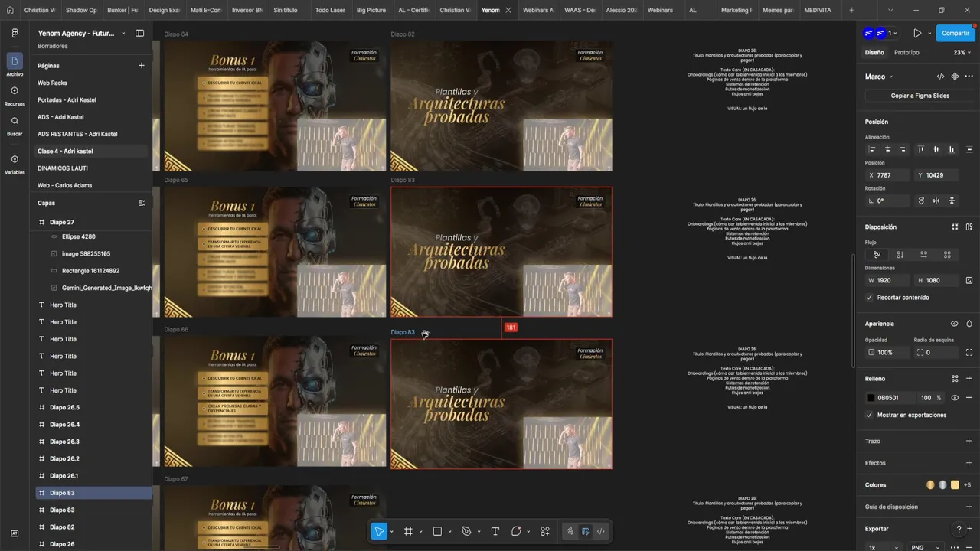Select the Text tool
The image size is (980, 551).
click(495, 531)
